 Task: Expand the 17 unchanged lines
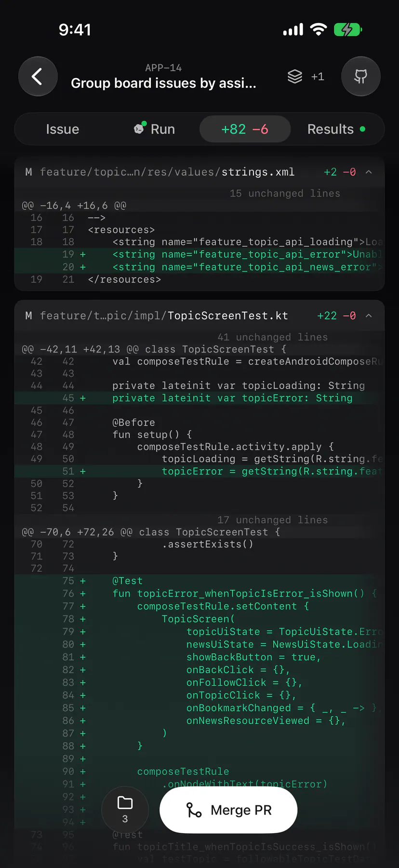(272, 520)
